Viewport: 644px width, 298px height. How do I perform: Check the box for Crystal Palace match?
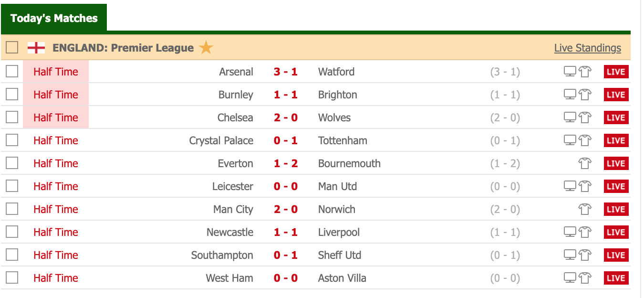pyautogui.click(x=12, y=140)
